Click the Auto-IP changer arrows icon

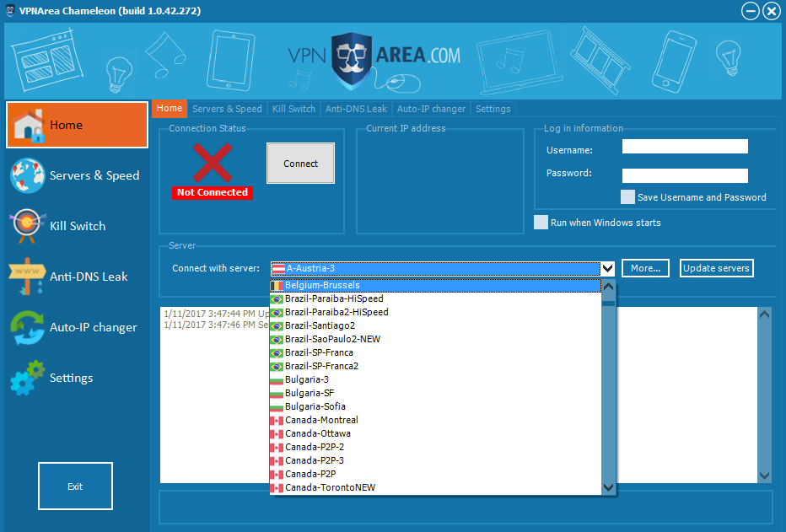(x=28, y=327)
